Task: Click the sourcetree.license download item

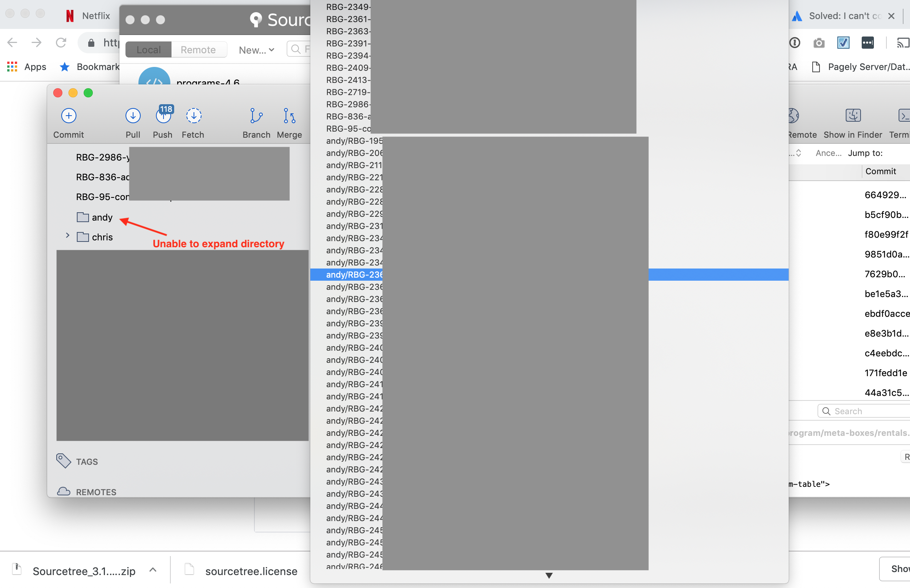Action: click(x=241, y=571)
